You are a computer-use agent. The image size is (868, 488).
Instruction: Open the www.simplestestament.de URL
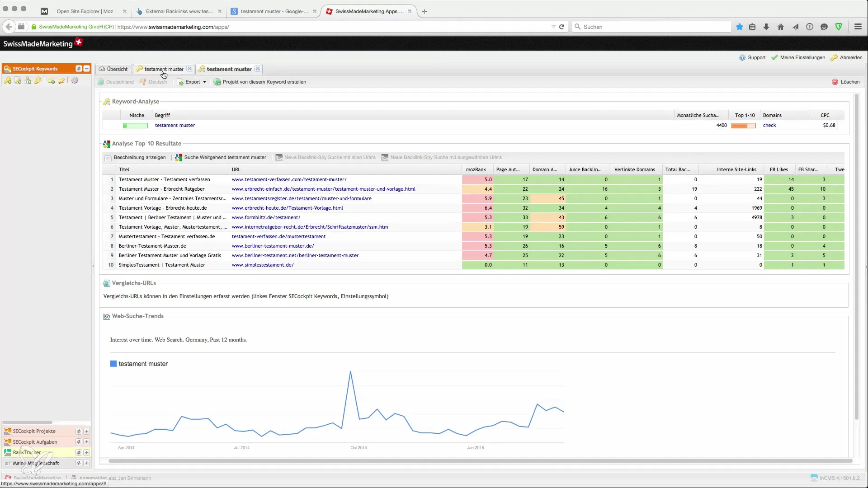pos(263,265)
